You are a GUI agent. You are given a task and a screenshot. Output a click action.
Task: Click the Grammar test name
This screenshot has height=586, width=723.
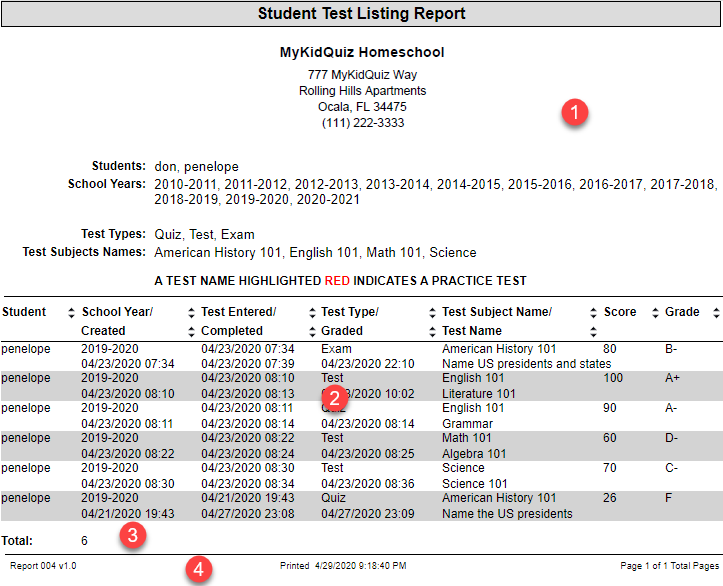[x=468, y=424]
